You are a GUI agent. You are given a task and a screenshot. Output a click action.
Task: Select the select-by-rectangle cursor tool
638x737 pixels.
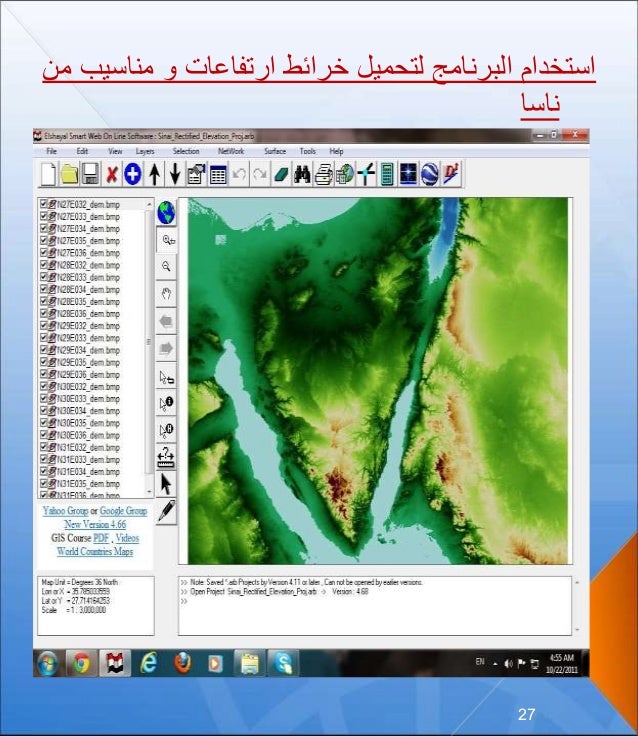click(x=166, y=376)
